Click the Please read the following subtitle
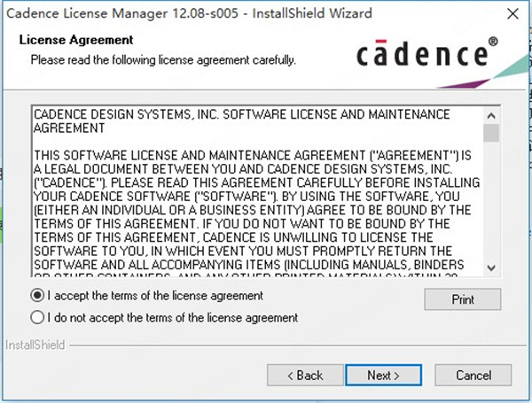This screenshot has width=532, height=403. click(x=163, y=60)
